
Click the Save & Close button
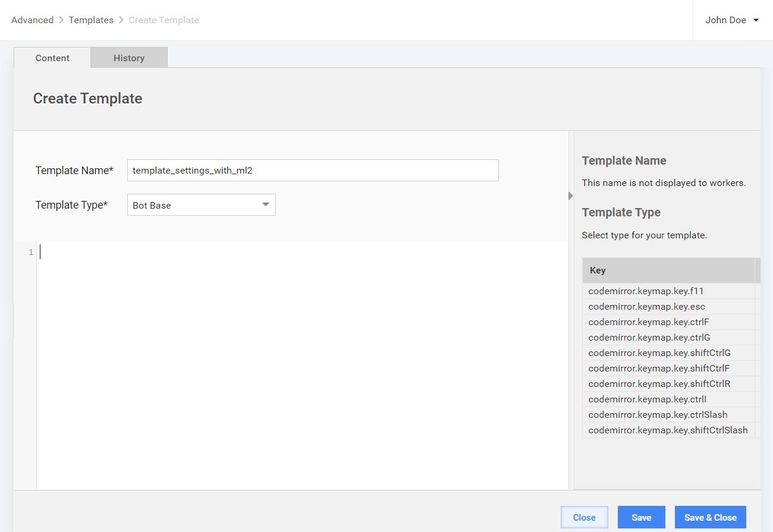pyautogui.click(x=711, y=517)
